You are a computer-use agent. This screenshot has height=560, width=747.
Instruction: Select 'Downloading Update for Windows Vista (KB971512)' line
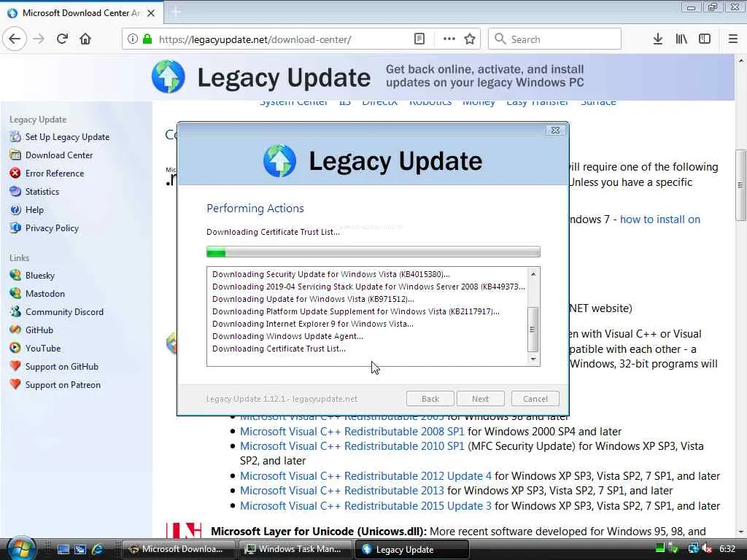[x=313, y=299]
